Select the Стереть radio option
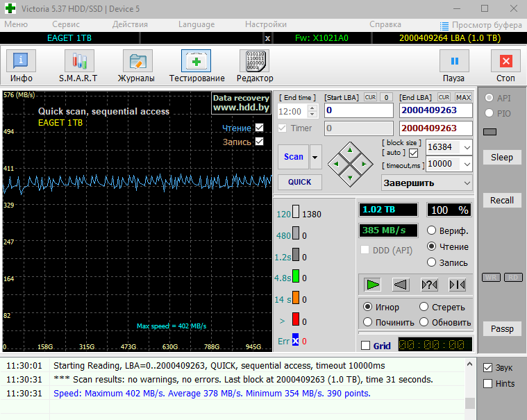Screen dimensions: 527x420 pos(424,307)
